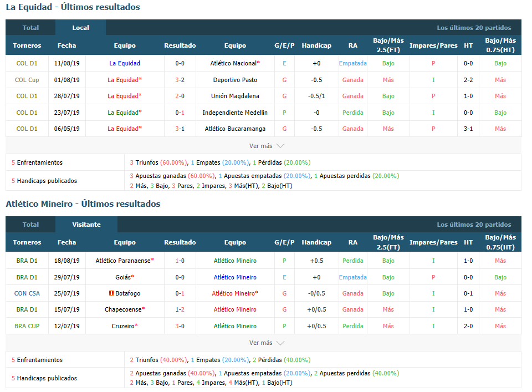Expand Ver más under La Equidad results
532x392 pixels.
pos(267,146)
